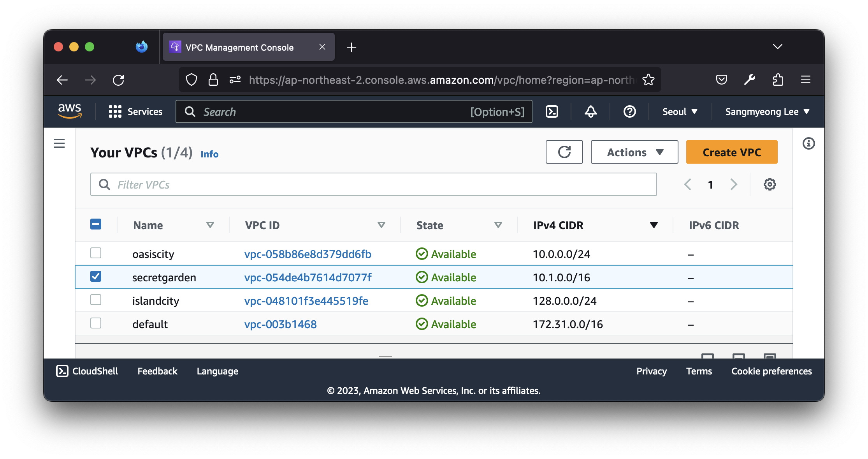
Task: Open Firefox Pocket save icon
Action: (x=722, y=79)
